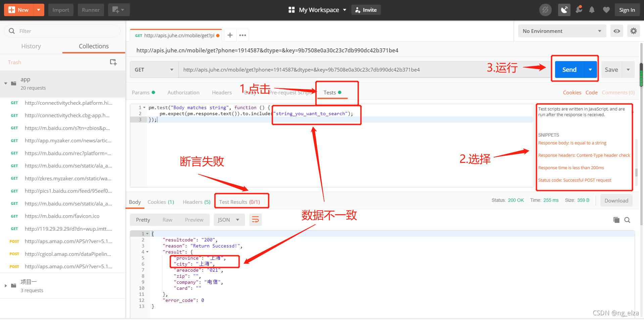644x320 pixels.
Task: Click the Send button
Action: click(x=569, y=70)
